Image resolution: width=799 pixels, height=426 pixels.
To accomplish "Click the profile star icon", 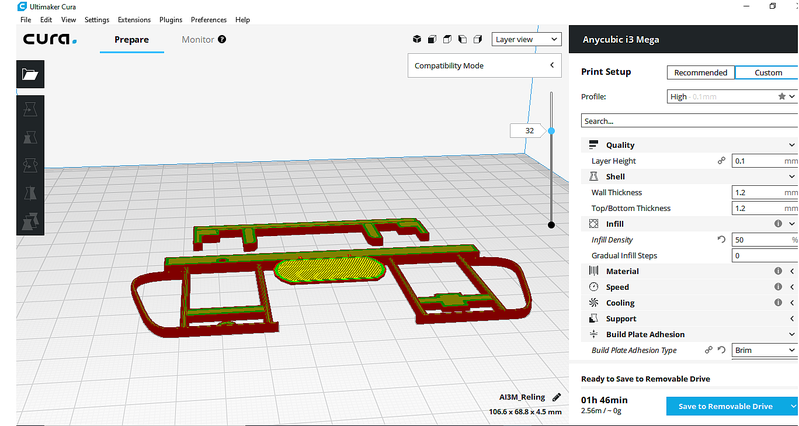I will click(x=782, y=96).
